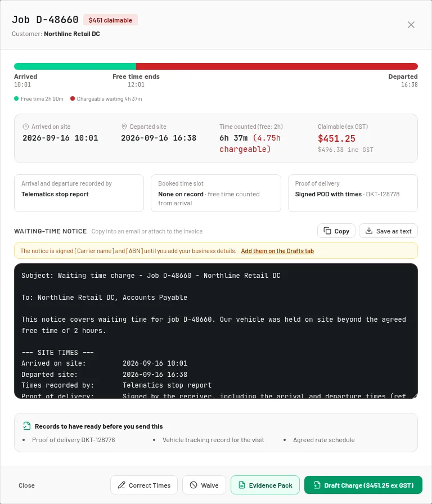This screenshot has height=504, width=432.
Task: Click the green free time portion of timeline bar
Action: pos(75,66)
